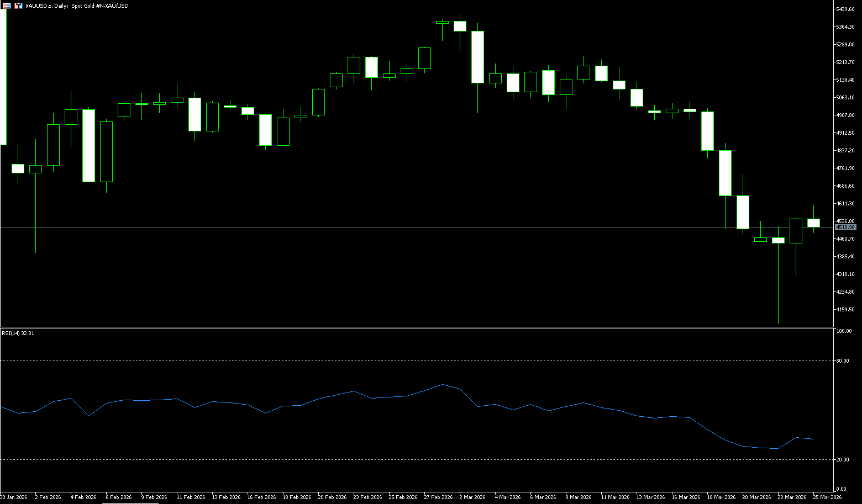This screenshot has width=862, height=504.
Task: Click the 4159.50 price scale label
Action: [845, 310]
